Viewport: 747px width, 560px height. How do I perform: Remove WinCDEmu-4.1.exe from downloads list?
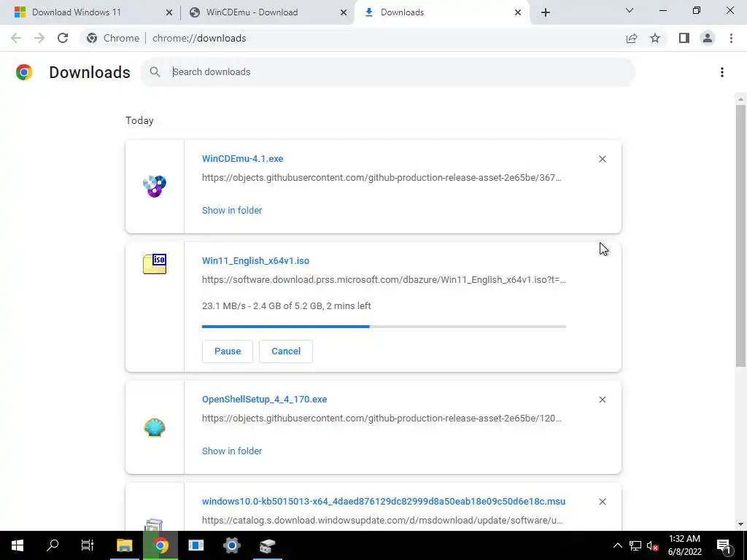click(602, 159)
